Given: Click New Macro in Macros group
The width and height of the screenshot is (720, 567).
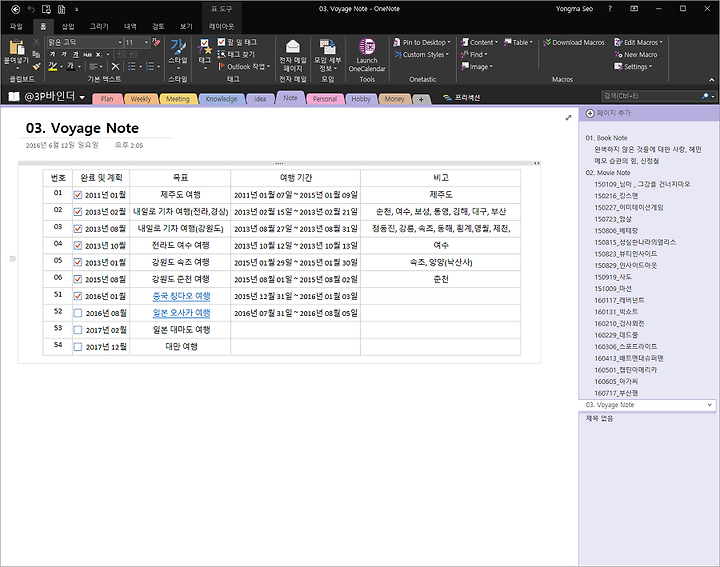Looking at the screenshot, I should pyautogui.click(x=636, y=54).
